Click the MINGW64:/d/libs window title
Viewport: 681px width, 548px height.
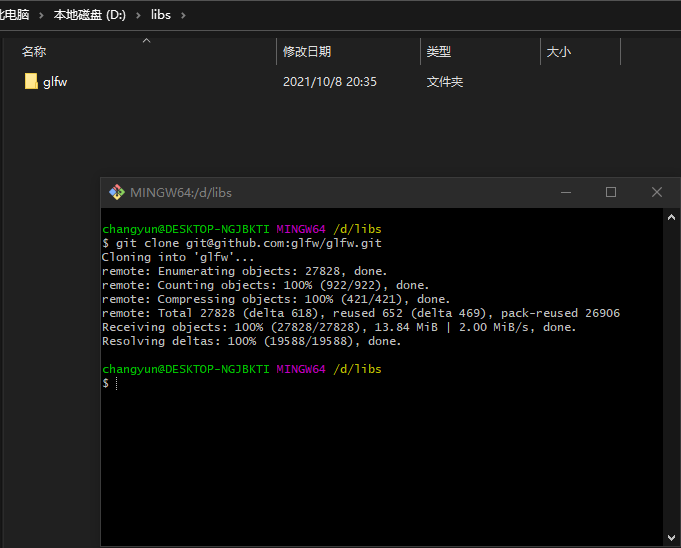(181, 192)
